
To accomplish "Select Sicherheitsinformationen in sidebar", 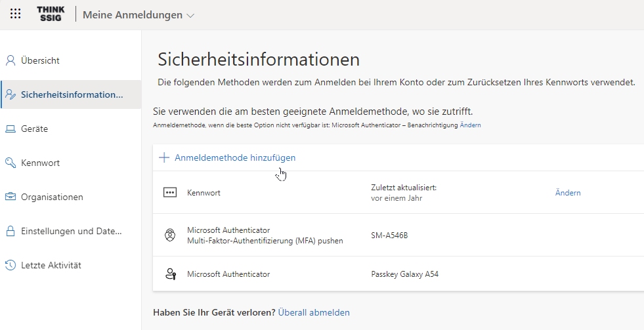I will tap(71, 94).
